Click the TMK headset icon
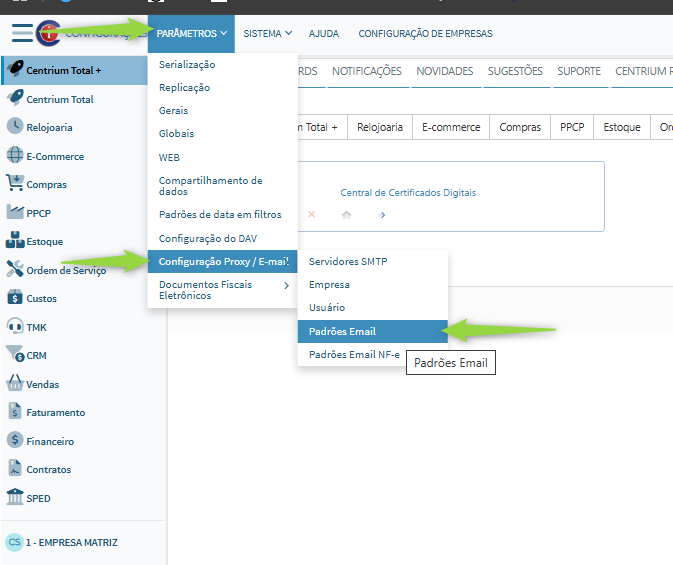The width and height of the screenshot is (673, 565). click(x=15, y=326)
